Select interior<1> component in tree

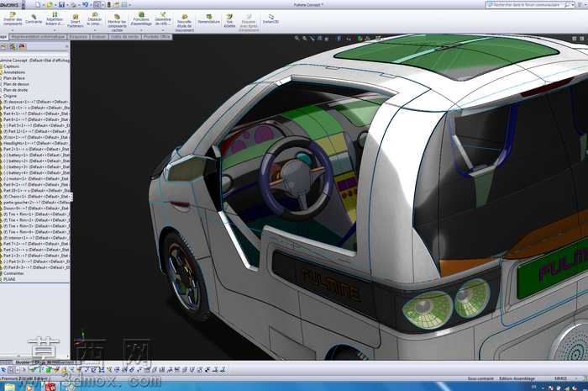point(36,238)
